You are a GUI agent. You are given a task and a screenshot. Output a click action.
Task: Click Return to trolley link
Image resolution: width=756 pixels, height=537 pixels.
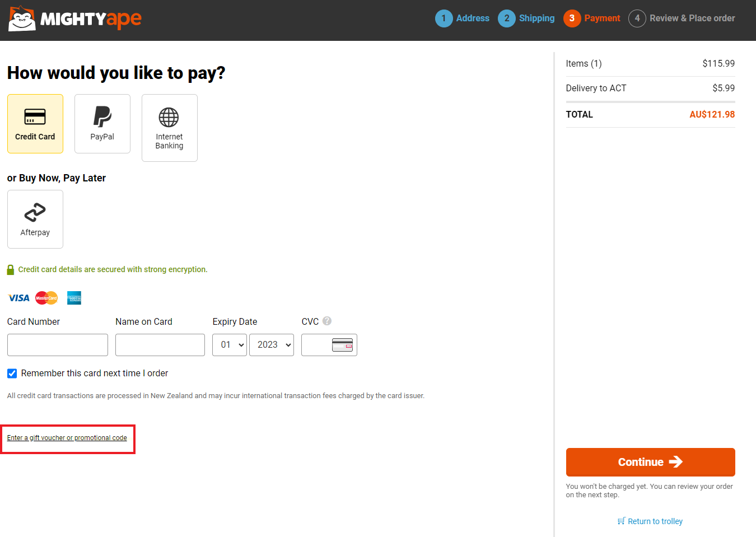650,521
